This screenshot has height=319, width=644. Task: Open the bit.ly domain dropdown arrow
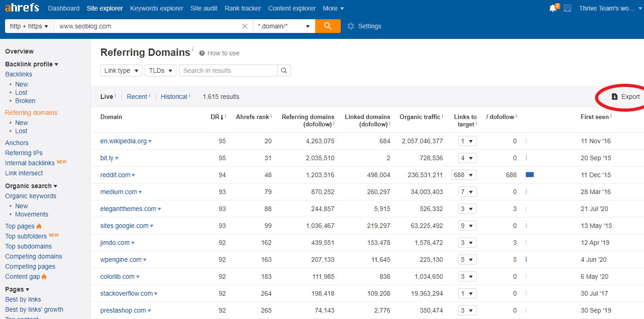[117, 158]
